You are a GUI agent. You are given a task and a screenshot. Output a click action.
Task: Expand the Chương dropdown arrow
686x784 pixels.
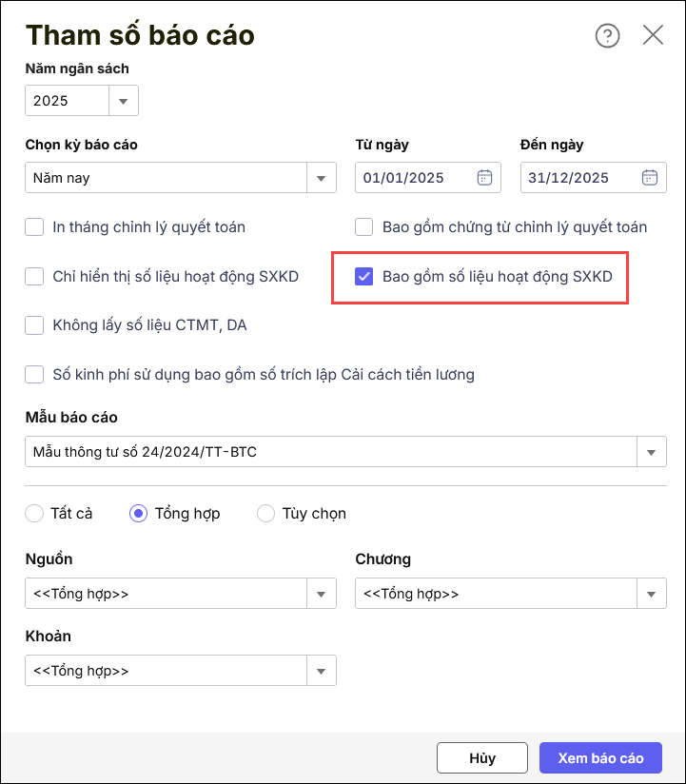652,594
